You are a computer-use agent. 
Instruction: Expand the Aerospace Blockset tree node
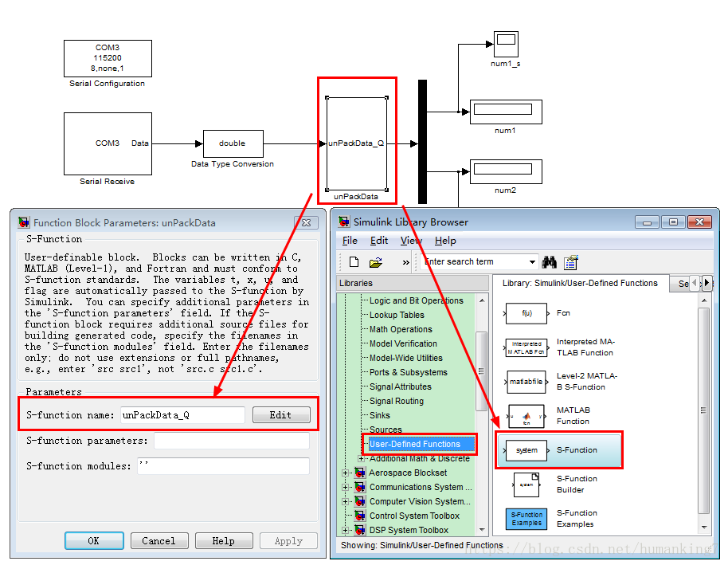[x=345, y=473]
